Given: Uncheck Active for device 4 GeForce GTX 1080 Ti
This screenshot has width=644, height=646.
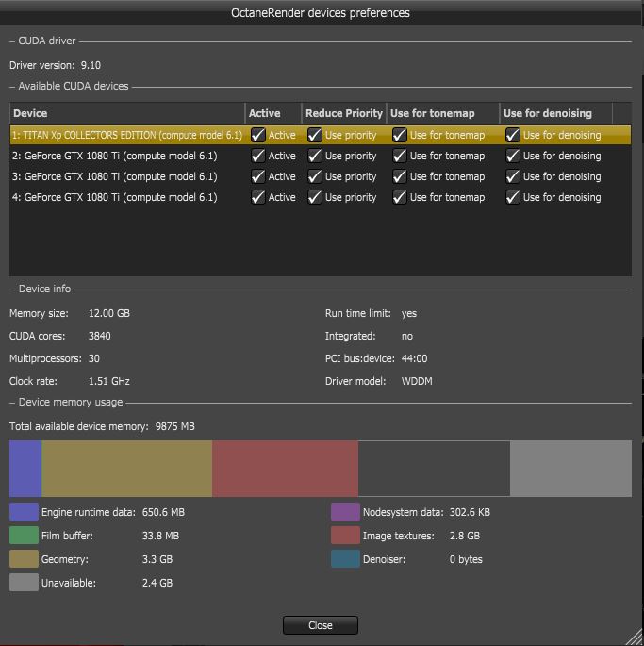Looking at the screenshot, I should (258, 197).
